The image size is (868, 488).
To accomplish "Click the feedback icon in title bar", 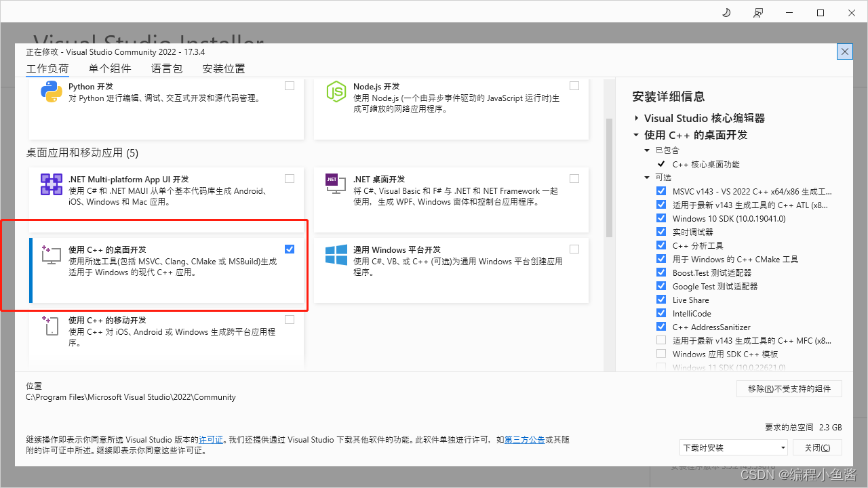I will coord(758,13).
